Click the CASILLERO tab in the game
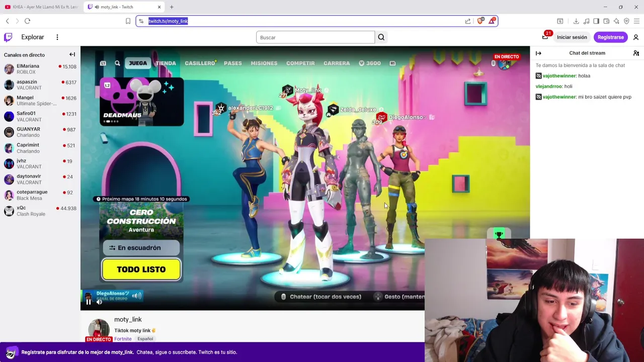644x362 pixels. (200, 63)
